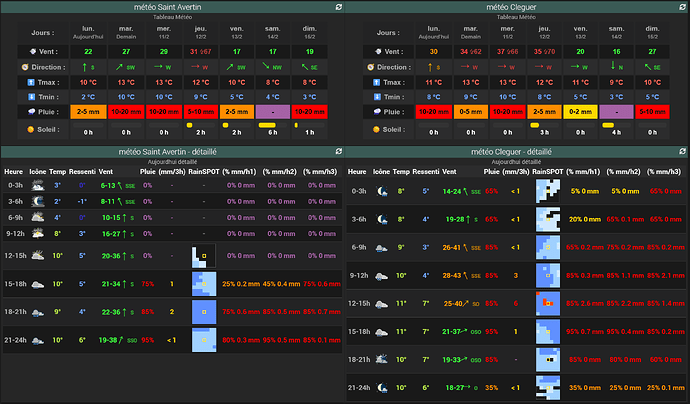Click the Direction compass icon in Cleguer table

pos(371,67)
